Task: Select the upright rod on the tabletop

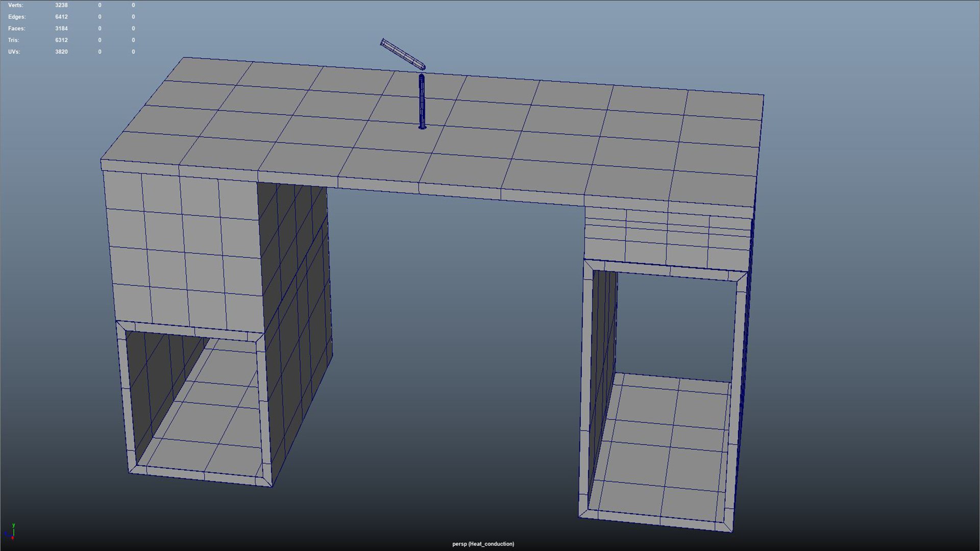Action: 422,102
